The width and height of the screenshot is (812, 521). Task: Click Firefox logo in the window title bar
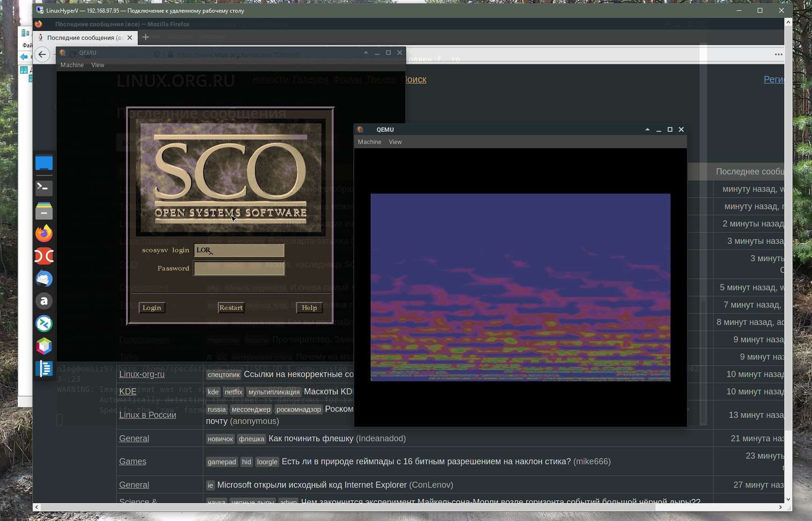tap(38, 24)
